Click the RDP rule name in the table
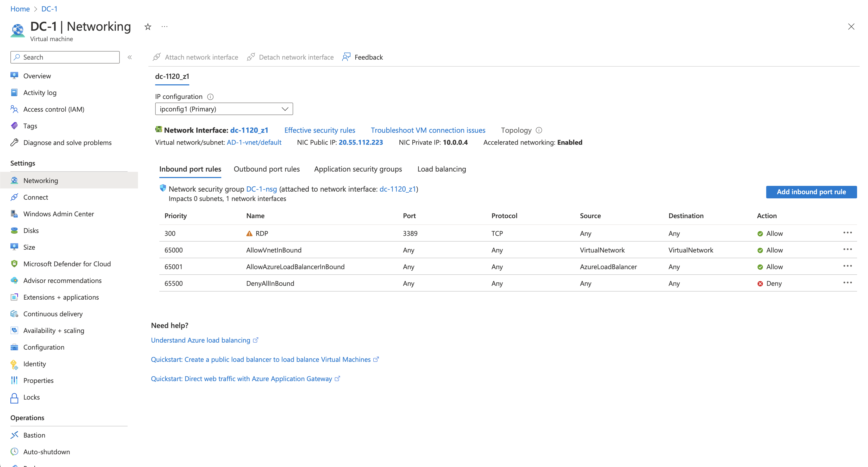868x467 pixels. tap(261, 233)
